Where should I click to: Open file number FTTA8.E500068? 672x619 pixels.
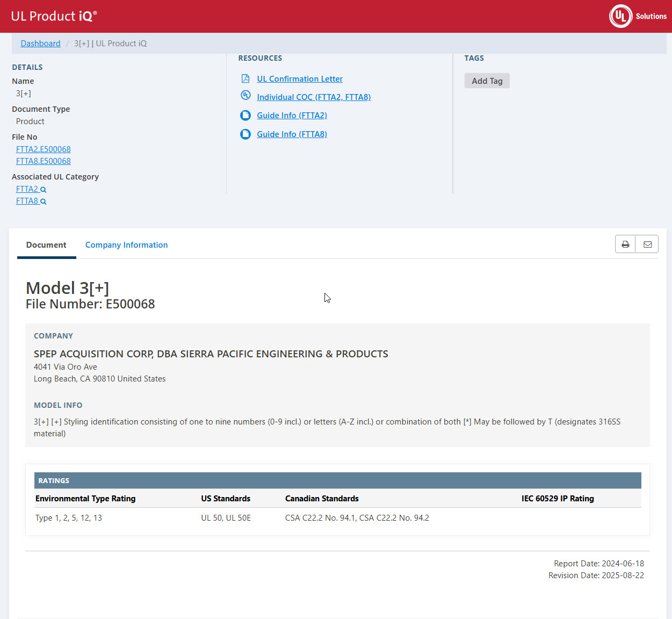[x=44, y=161]
